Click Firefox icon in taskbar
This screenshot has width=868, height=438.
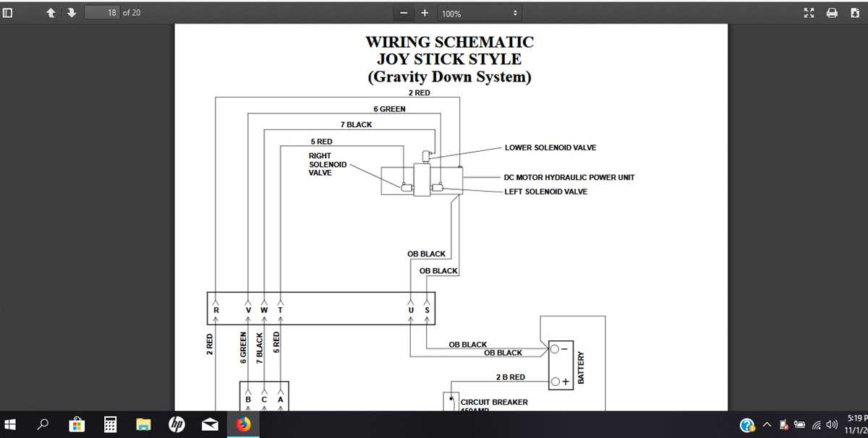point(243,424)
